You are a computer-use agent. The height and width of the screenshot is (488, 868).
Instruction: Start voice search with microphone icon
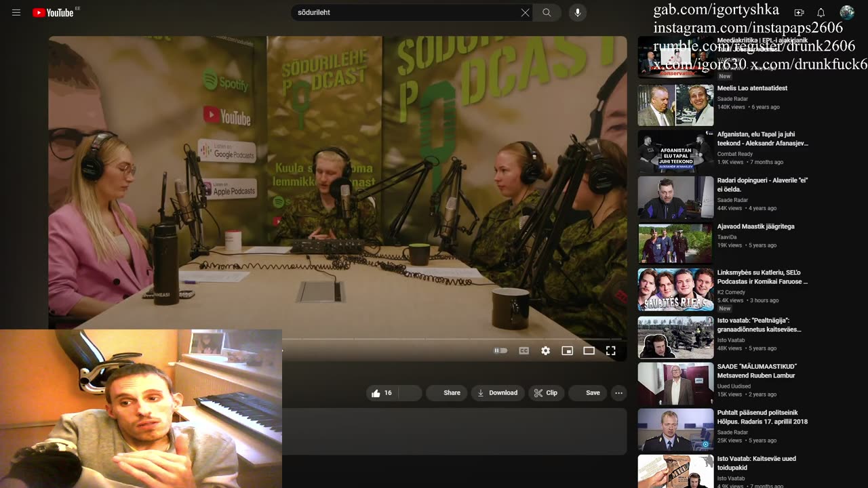pyautogui.click(x=578, y=12)
